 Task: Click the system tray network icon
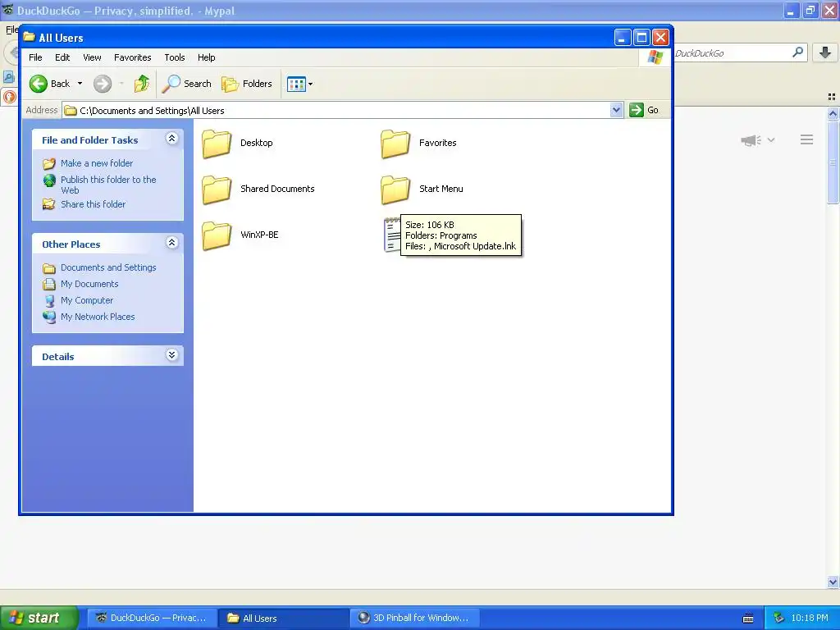tap(779, 618)
